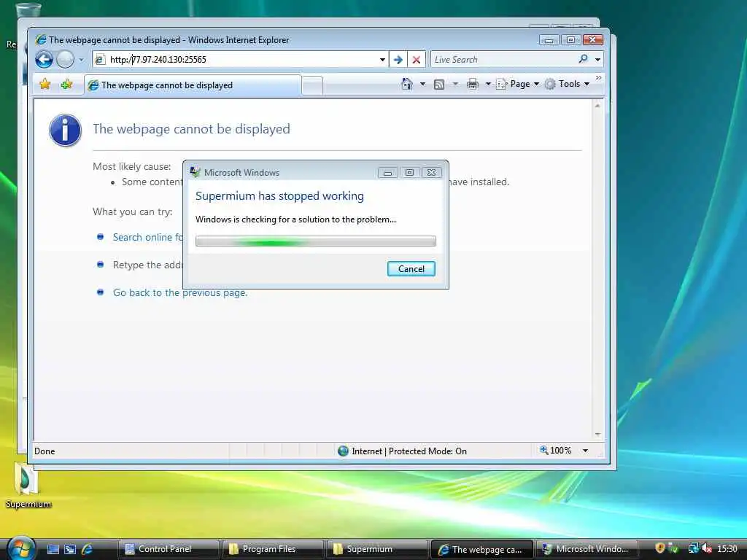Click the 'Done' status bar text
747x560 pixels.
44,451
